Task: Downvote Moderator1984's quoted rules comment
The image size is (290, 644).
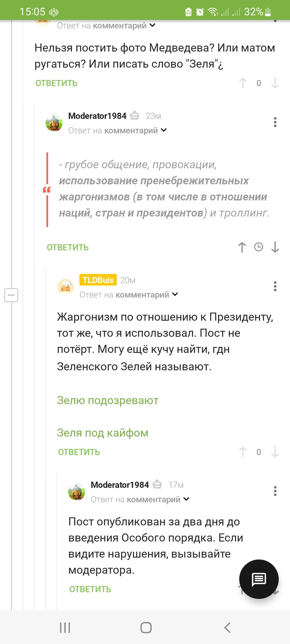Action: click(275, 248)
